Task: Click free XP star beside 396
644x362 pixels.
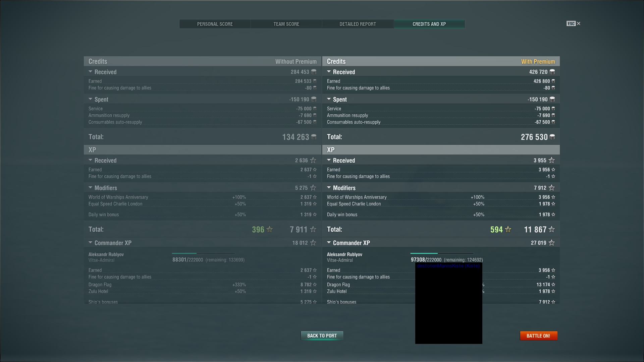Action: coord(269,229)
